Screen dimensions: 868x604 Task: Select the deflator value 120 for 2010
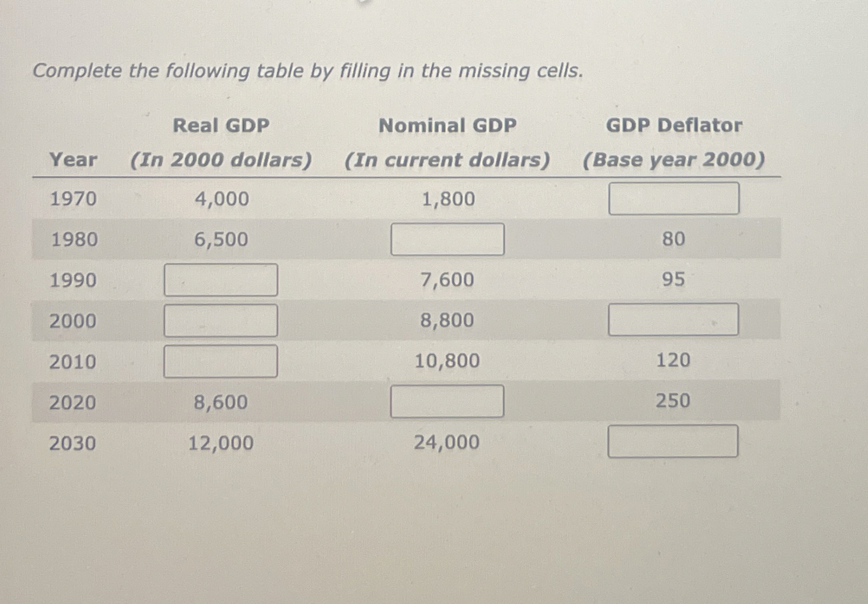point(673,360)
